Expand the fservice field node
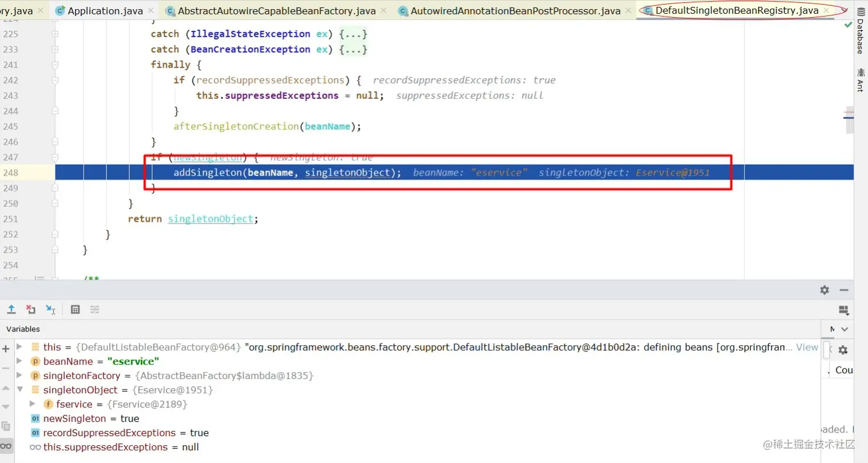Screen dimensions: 868x463 click(x=33, y=404)
